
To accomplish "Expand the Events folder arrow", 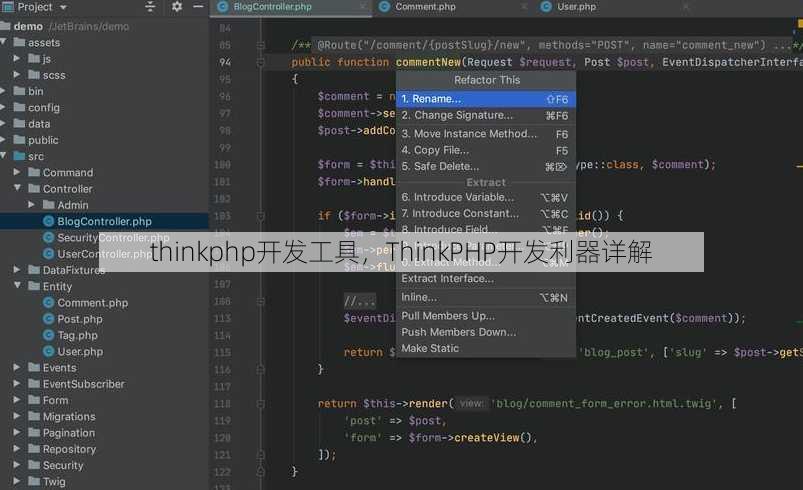I will [x=17, y=367].
